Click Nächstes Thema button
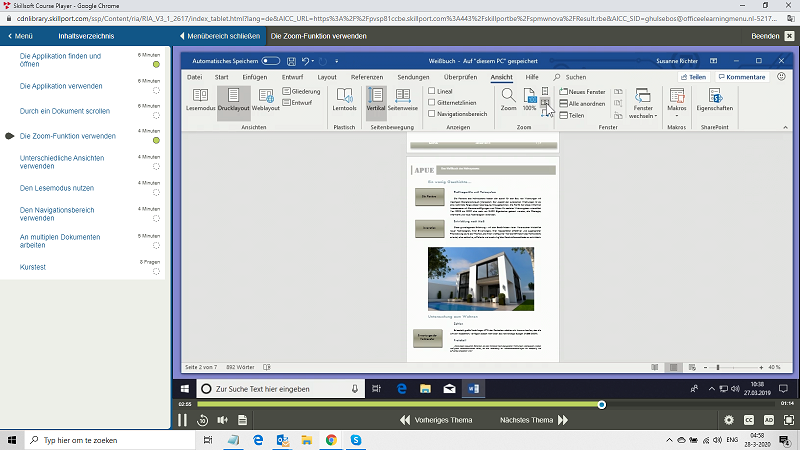This screenshot has width=800, height=450. [x=532, y=420]
